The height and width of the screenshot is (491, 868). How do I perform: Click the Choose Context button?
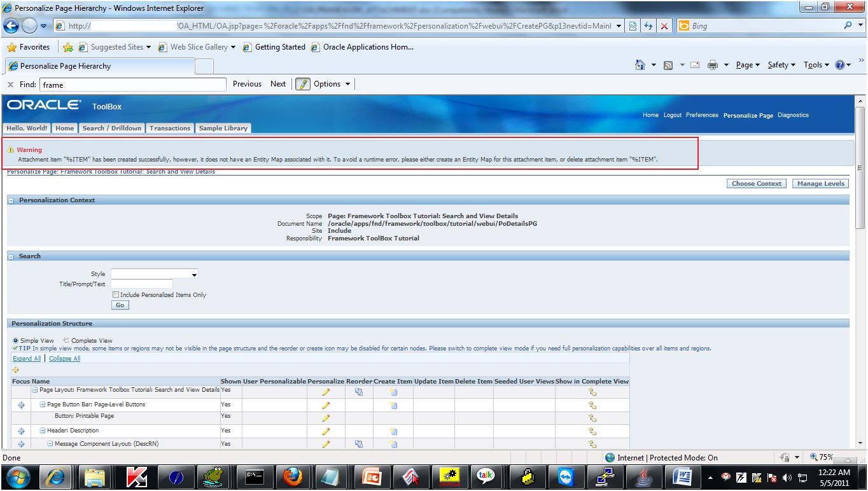[x=757, y=184]
